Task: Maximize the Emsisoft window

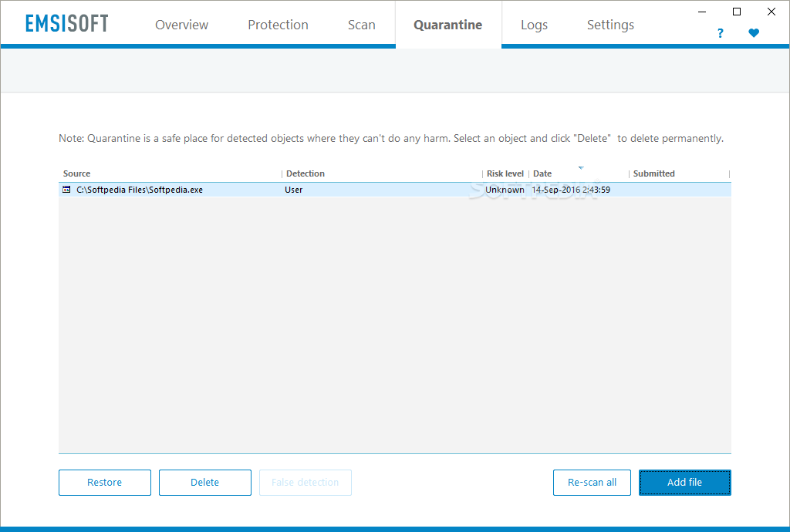Action: [737, 12]
